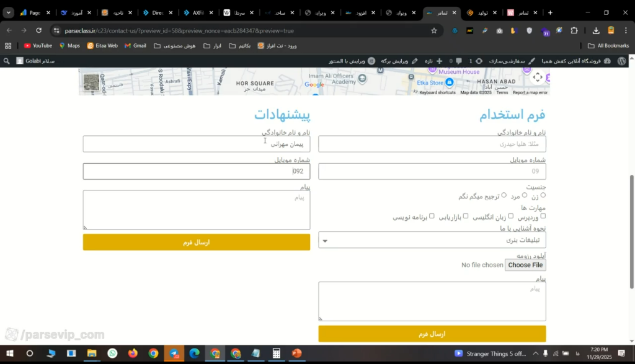635x364 pixels.
Task: Bookmark this page with the star icon
Action: [434, 31]
